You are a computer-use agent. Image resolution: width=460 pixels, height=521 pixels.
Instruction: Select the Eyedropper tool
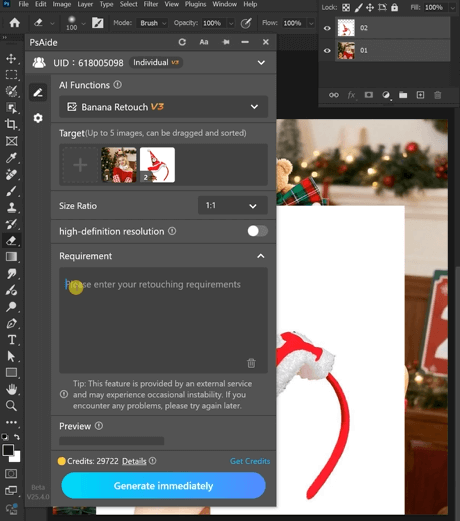click(11, 158)
